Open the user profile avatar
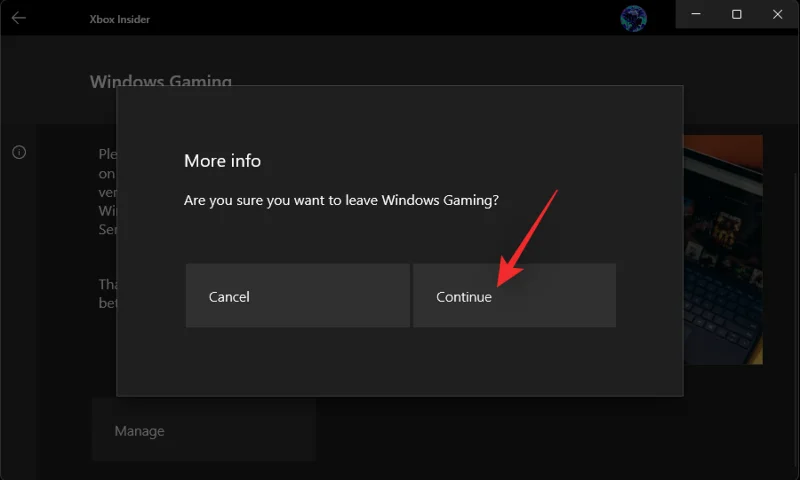Image resolution: width=800 pixels, height=480 pixels. (x=633, y=18)
